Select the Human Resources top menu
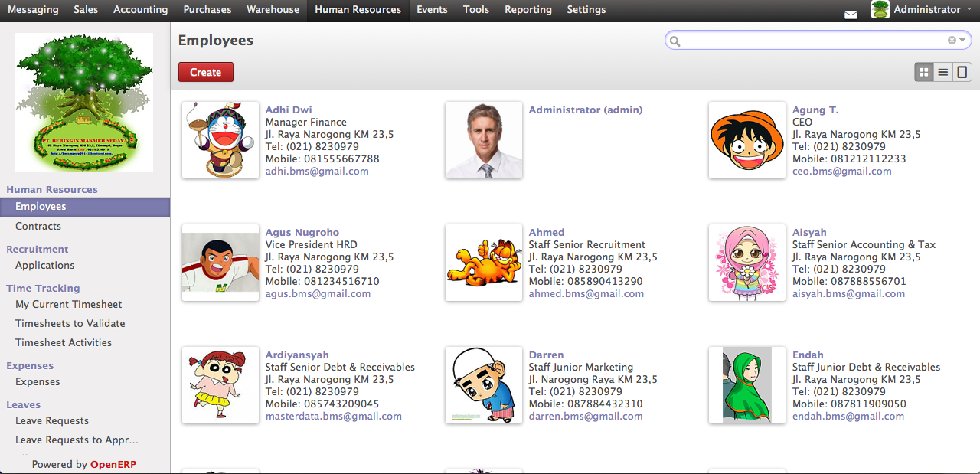 (358, 10)
